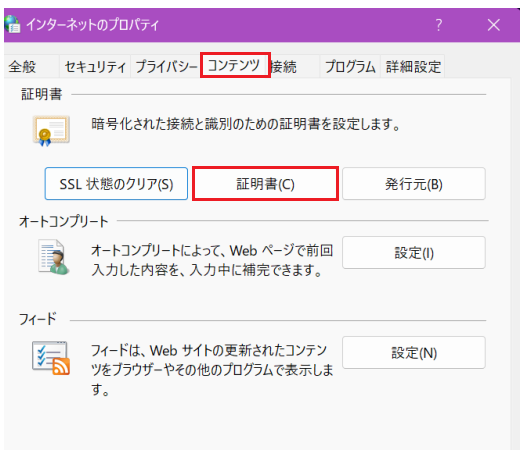Click the certificate icon with ribbon

coord(51,131)
